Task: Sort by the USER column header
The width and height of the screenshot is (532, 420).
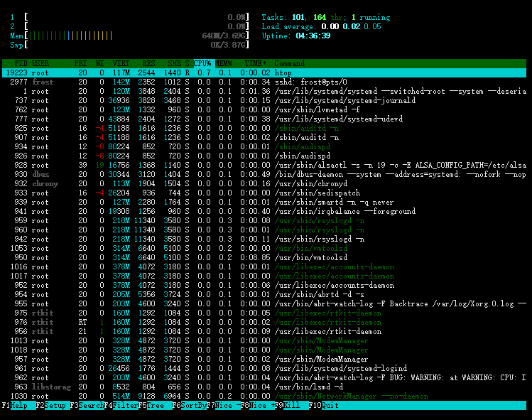Action: tap(40, 63)
